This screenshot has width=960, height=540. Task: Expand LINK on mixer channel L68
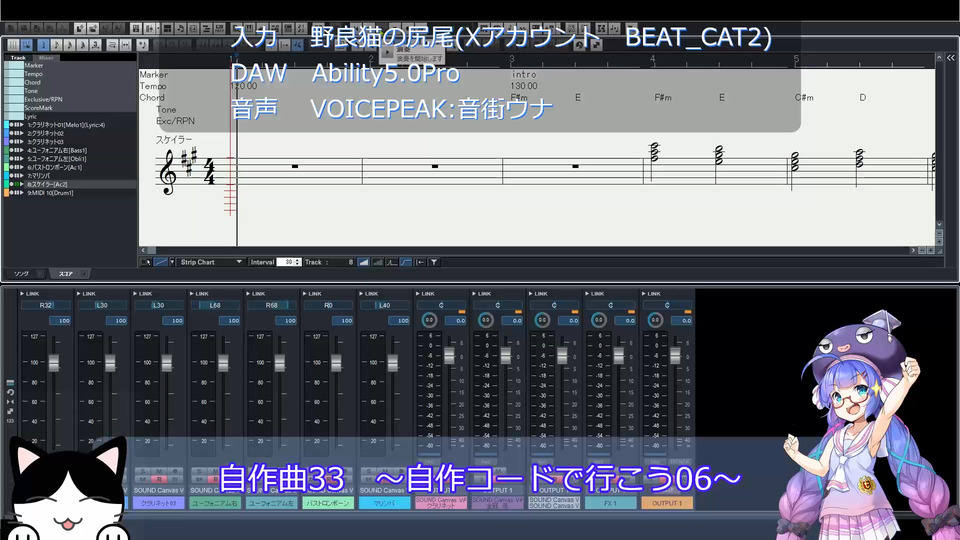click(198, 294)
